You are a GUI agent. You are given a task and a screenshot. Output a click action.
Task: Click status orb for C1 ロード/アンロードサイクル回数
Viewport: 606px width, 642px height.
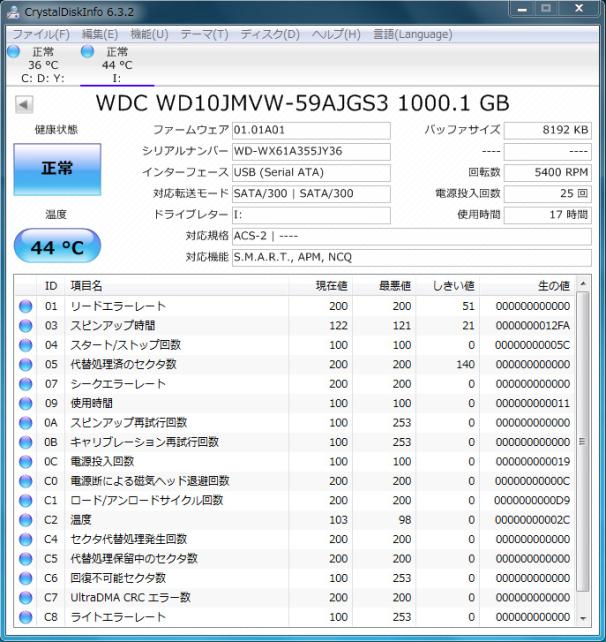[25, 500]
